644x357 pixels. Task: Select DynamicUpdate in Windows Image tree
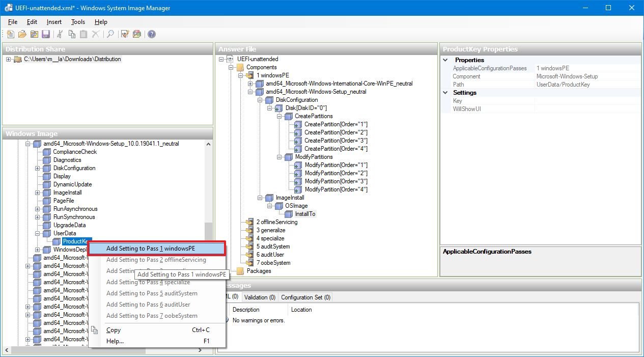[73, 184]
